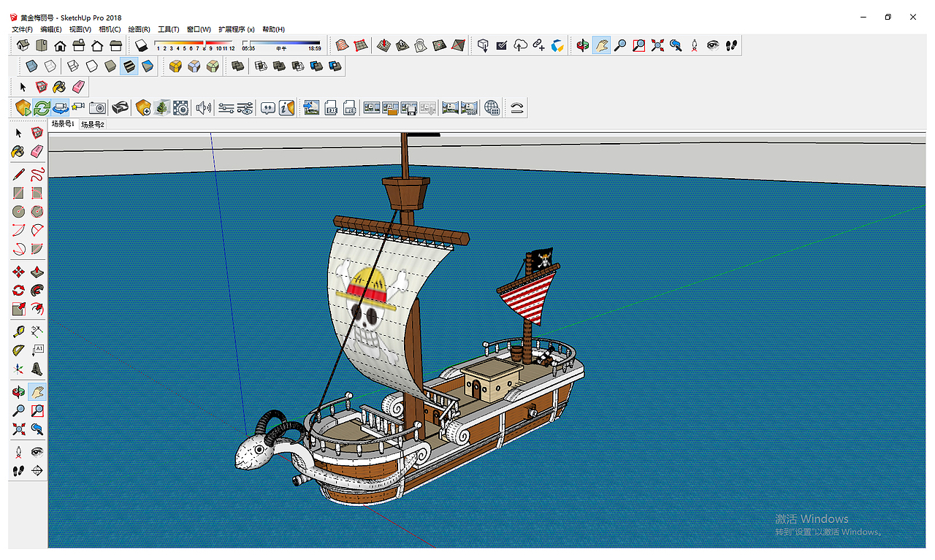
Task: Activate the Move tool
Action: pos(18,272)
